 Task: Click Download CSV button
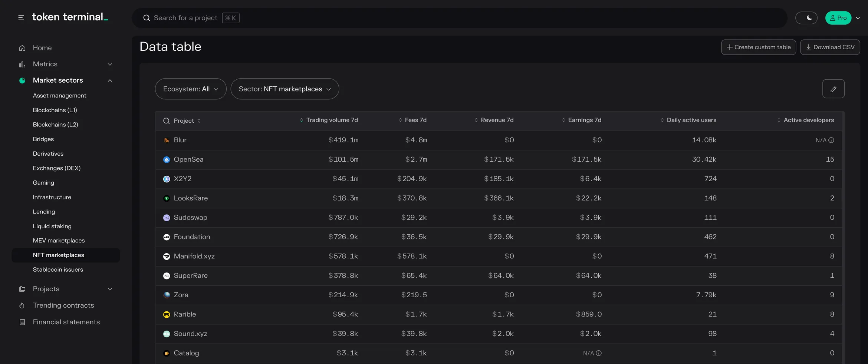(830, 47)
